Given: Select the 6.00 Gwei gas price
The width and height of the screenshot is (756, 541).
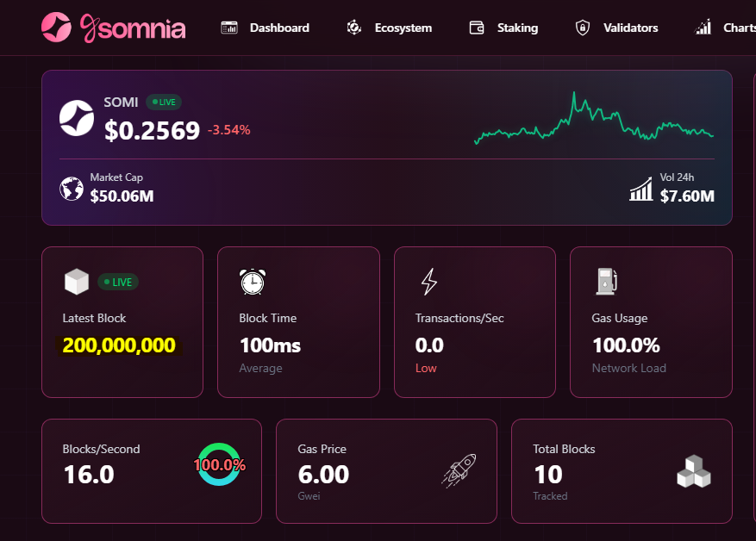Looking at the screenshot, I should click(323, 475).
